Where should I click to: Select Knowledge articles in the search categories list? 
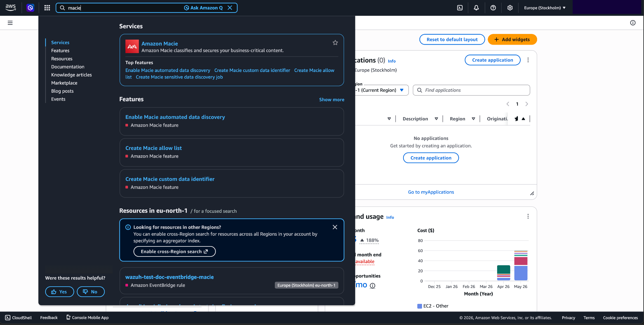click(x=71, y=75)
